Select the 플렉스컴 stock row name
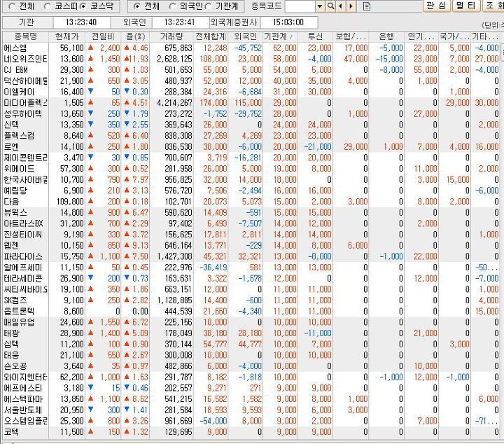Image resolution: width=504 pixels, height=444 pixels. [19, 136]
